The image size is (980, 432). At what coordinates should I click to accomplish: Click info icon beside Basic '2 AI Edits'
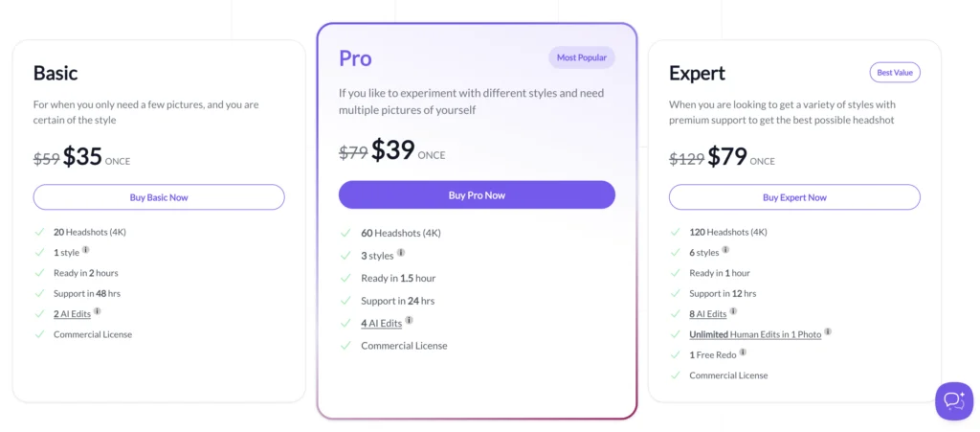pyautogui.click(x=98, y=311)
